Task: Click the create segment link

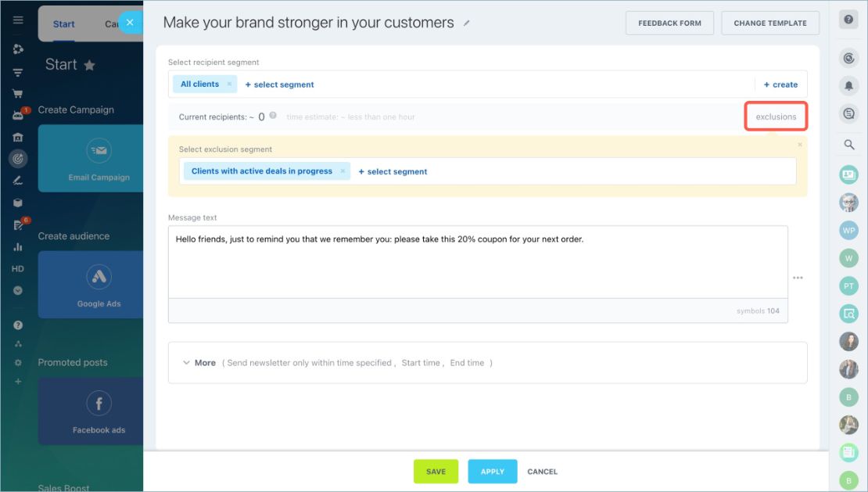Action: click(x=780, y=84)
